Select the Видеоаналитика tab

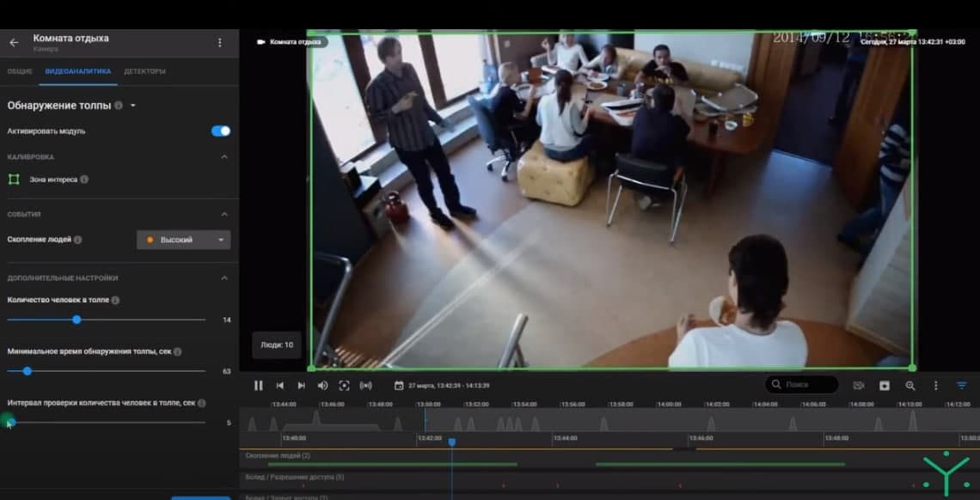(78, 72)
